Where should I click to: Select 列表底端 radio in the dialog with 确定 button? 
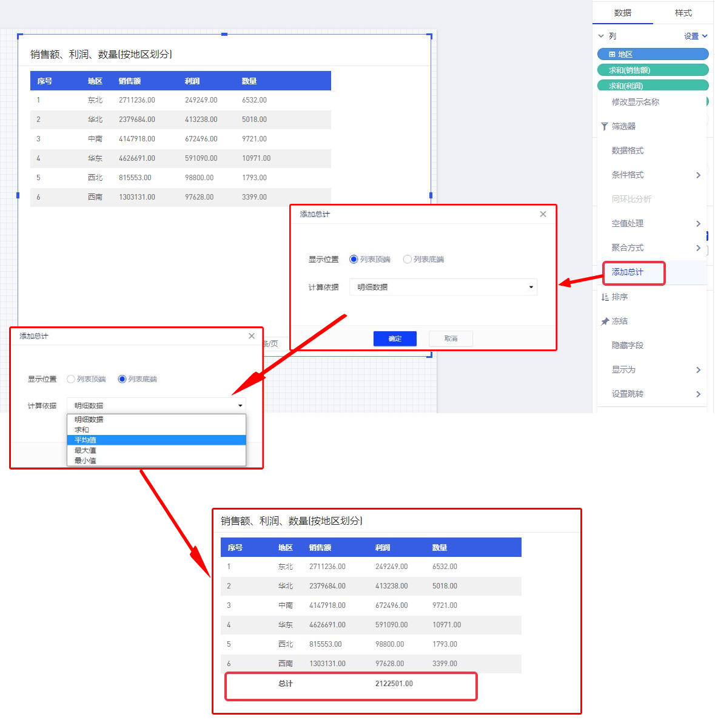[x=407, y=260]
